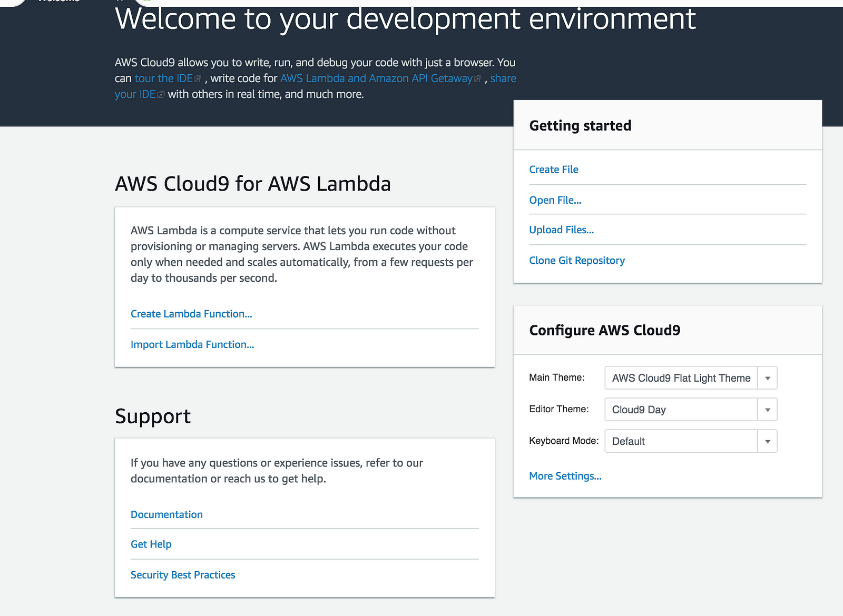
Task: Open "AWS Lambda and Amazon API Getaway" link
Action: (x=376, y=78)
